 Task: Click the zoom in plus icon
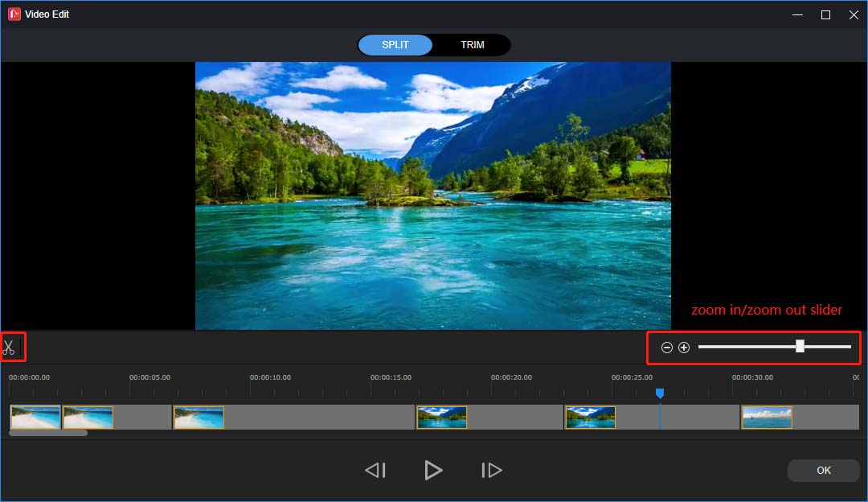pos(684,347)
